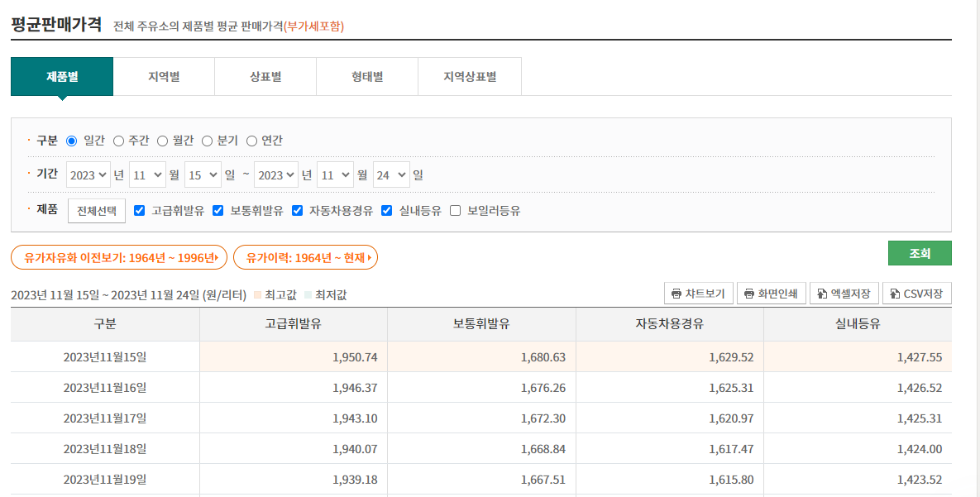This screenshot has height=497, width=980.
Task: Click the export icon on CSV저장 button
Action: point(895,294)
